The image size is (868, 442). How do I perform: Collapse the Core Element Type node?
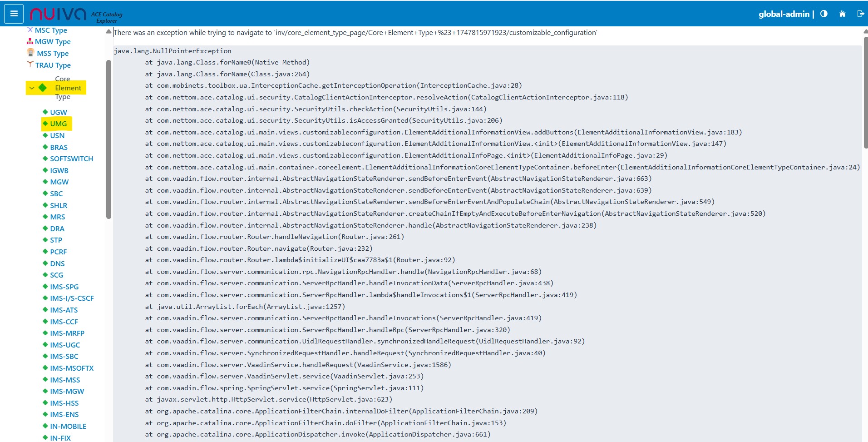click(x=32, y=88)
